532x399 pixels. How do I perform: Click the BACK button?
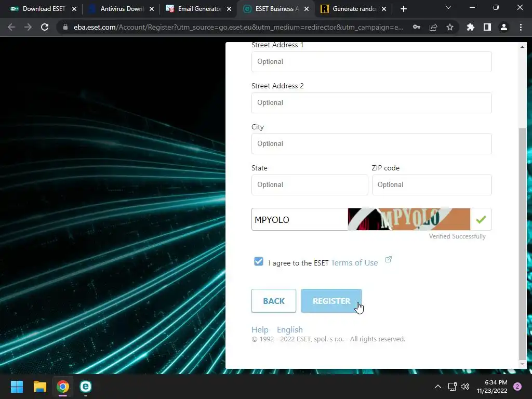[x=274, y=301]
